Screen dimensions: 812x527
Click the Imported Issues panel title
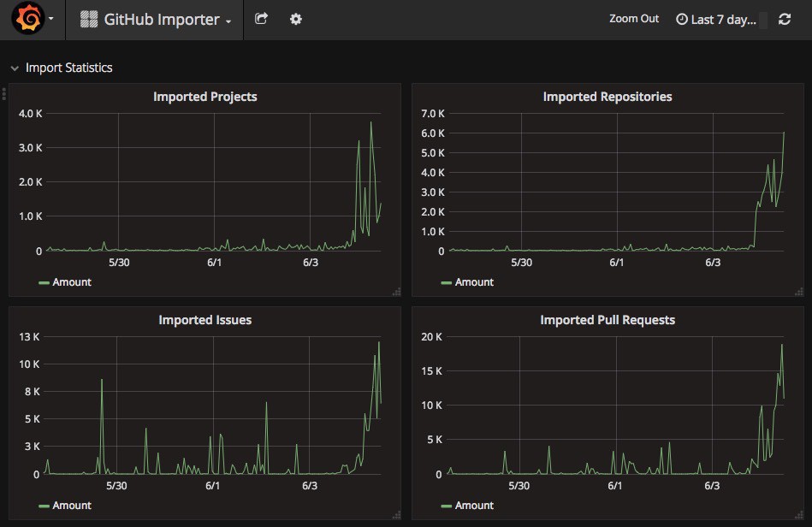click(204, 320)
